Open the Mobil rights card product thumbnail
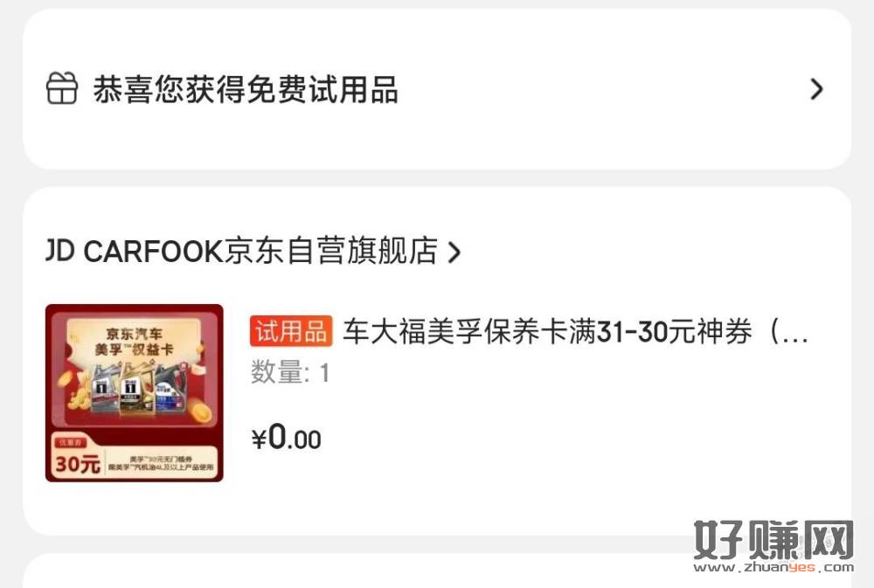The height and width of the screenshot is (588, 874). (x=135, y=393)
